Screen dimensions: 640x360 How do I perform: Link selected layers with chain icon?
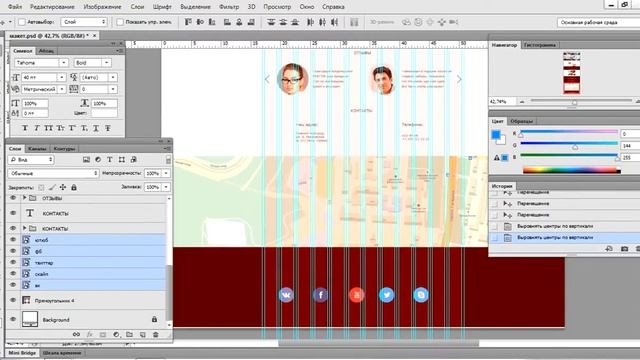76,334
